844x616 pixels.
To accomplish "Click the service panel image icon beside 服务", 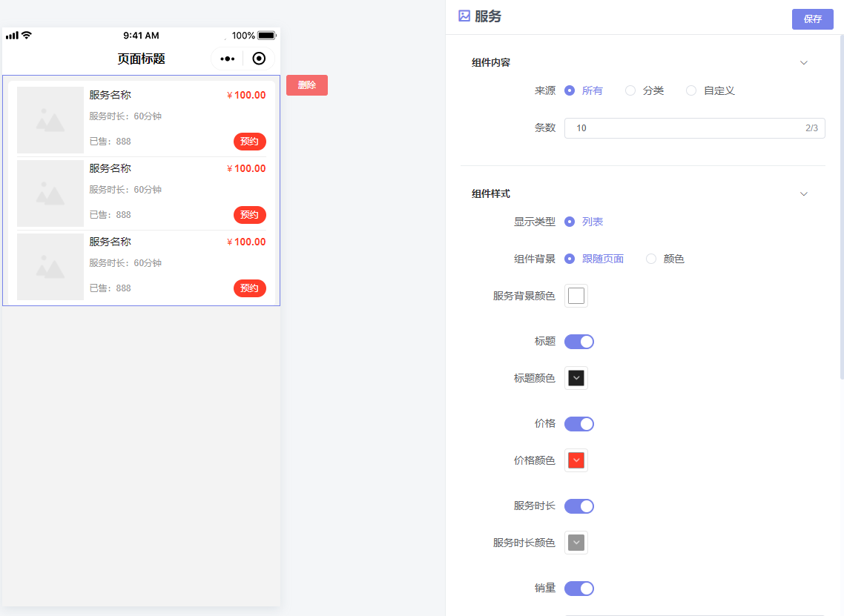I will (464, 16).
